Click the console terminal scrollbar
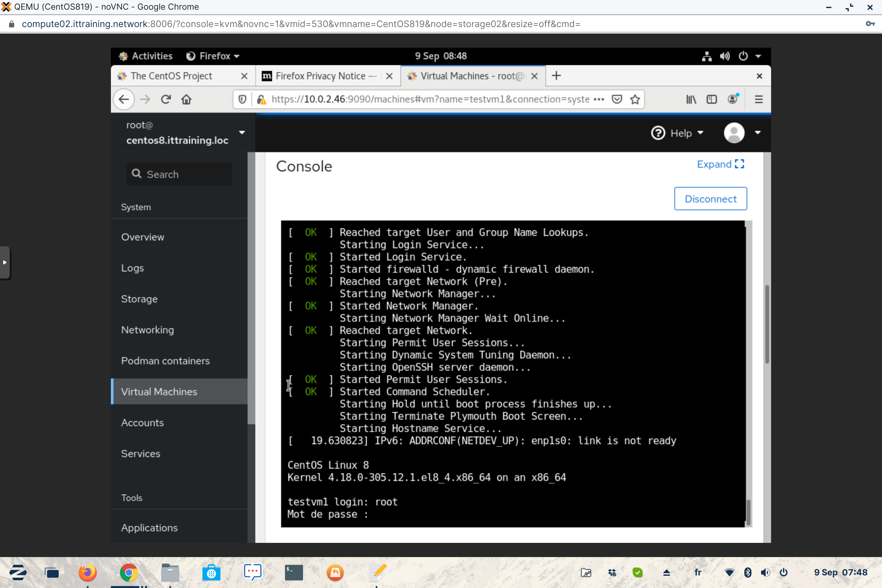This screenshot has width=882, height=588. [748, 512]
